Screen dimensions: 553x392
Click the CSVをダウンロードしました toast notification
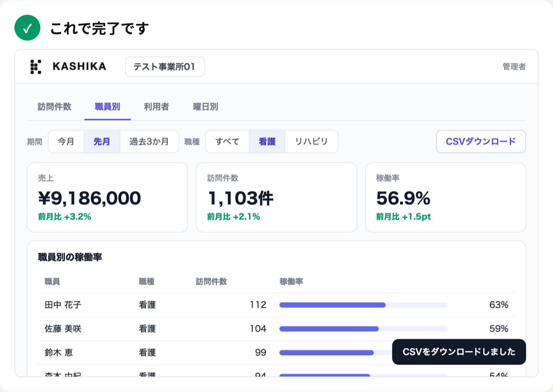point(459,352)
